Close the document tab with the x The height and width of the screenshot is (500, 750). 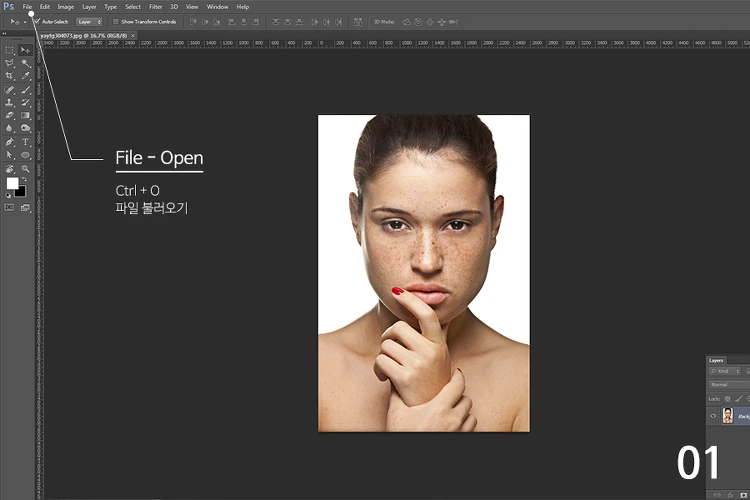pyautogui.click(x=133, y=35)
